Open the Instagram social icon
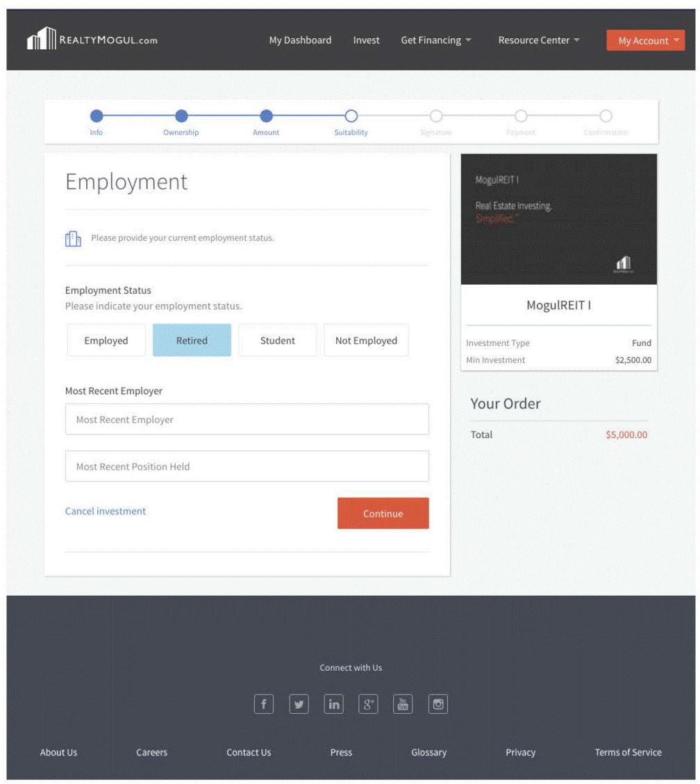The width and height of the screenshot is (700, 784). tap(438, 704)
